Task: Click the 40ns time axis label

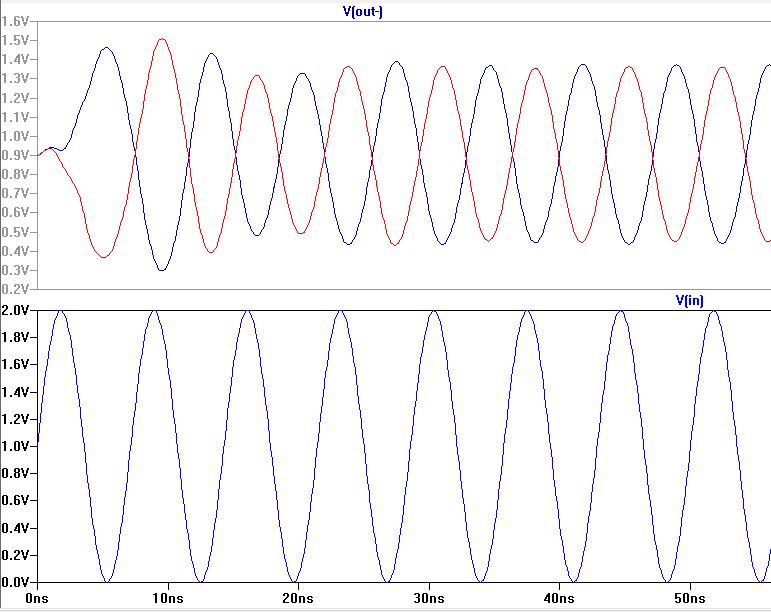Action: tap(559, 598)
